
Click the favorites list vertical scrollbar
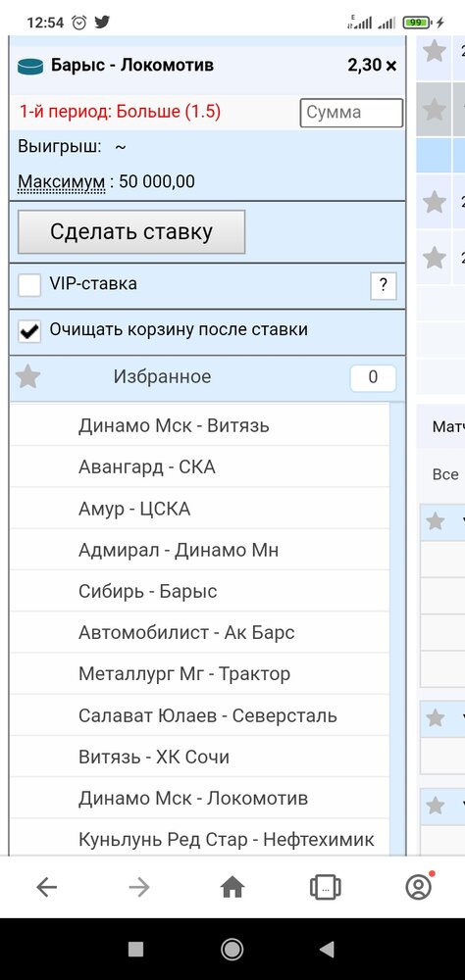point(397,629)
